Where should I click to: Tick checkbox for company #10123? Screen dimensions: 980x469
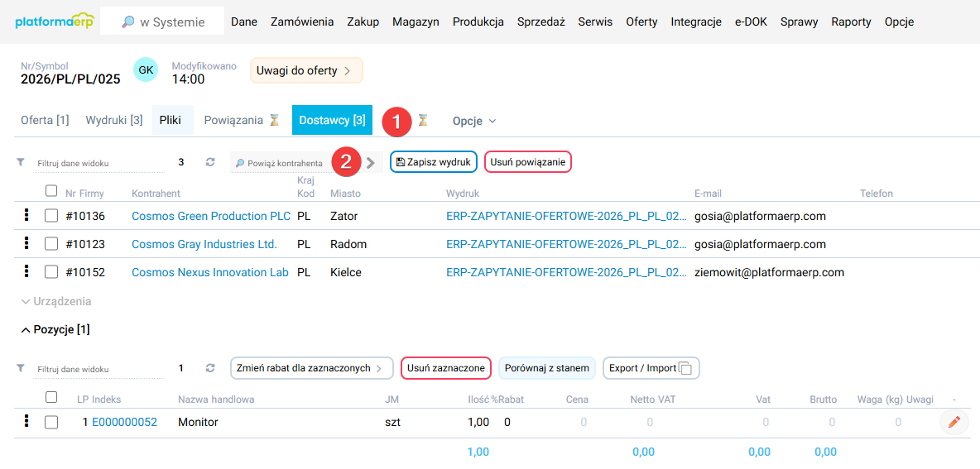[x=51, y=244]
